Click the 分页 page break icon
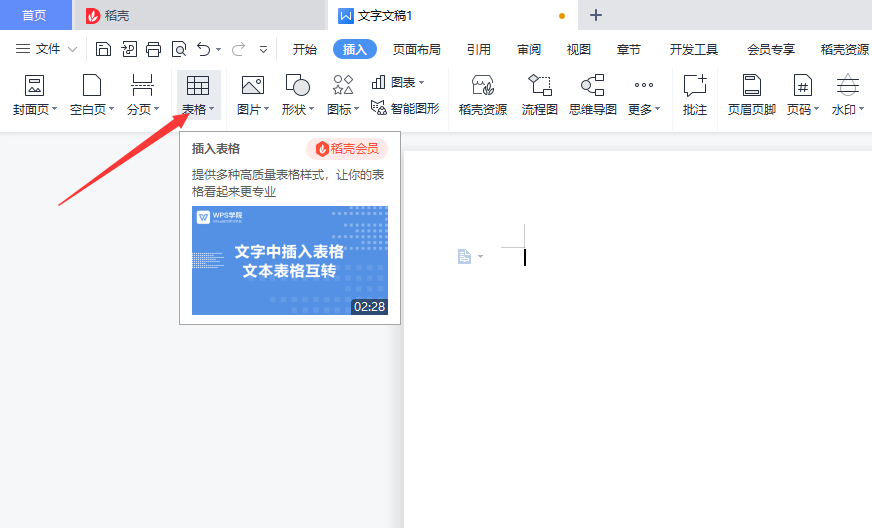Screen dimensions: 872x528 [142, 85]
